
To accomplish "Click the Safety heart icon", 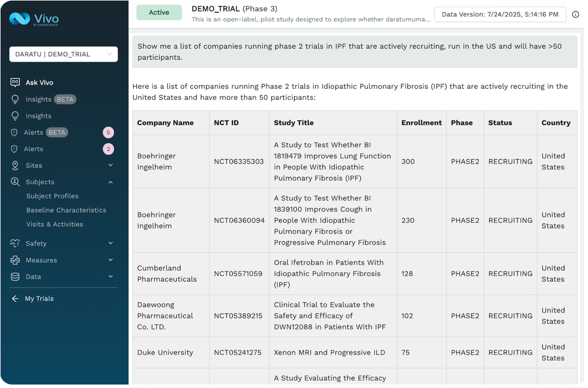I will 15,243.
